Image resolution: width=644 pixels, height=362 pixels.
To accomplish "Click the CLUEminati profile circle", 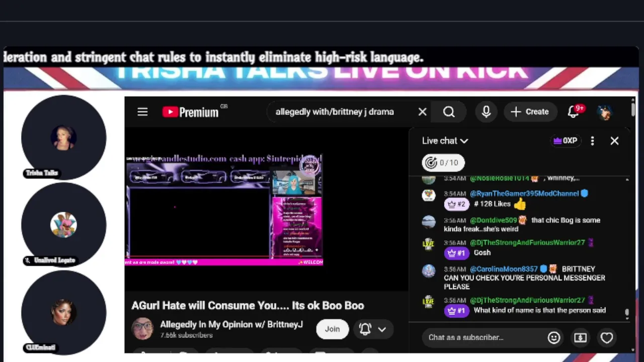I will (x=63, y=312).
